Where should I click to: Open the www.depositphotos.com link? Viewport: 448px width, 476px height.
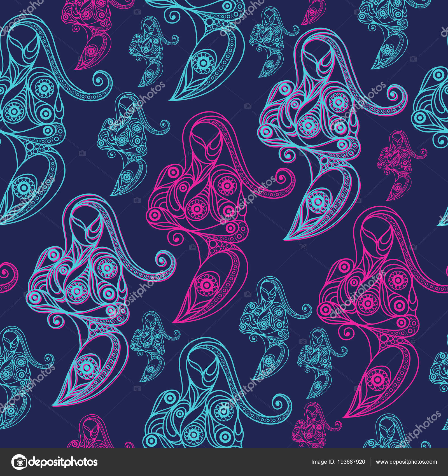coord(406,462)
